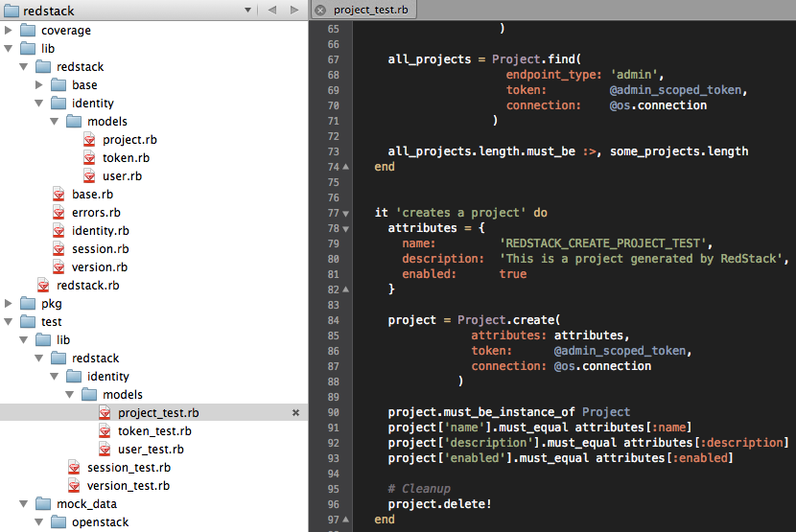Collapse the mock_data folder
The image size is (796, 532).
point(23,504)
